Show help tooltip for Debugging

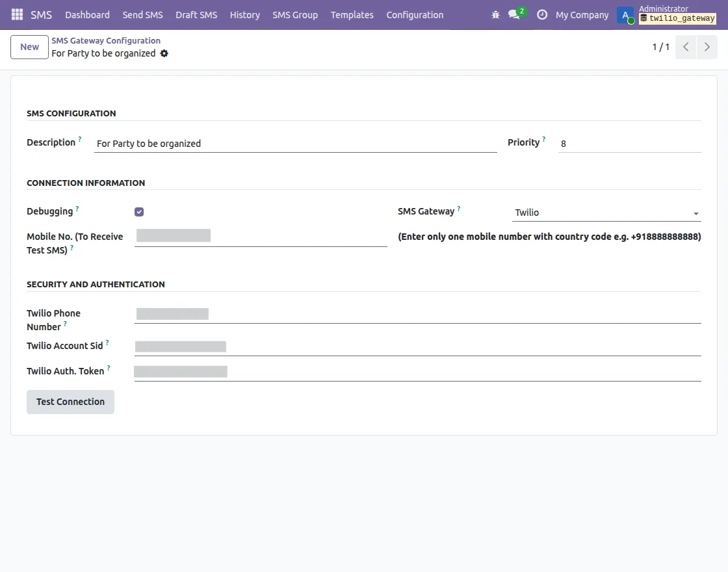pyautogui.click(x=77, y=209)
